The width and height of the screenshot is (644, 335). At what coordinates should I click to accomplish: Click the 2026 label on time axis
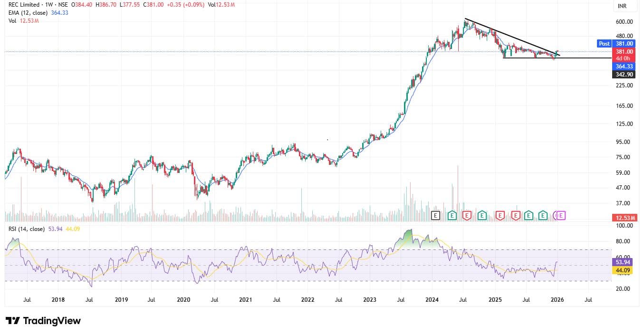point(557,300)
